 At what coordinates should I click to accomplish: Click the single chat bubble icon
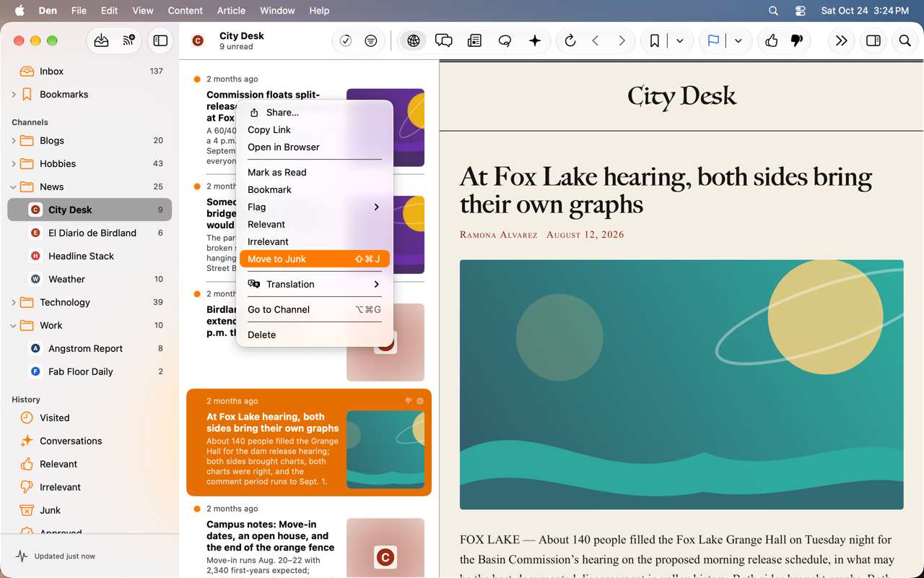505,41
